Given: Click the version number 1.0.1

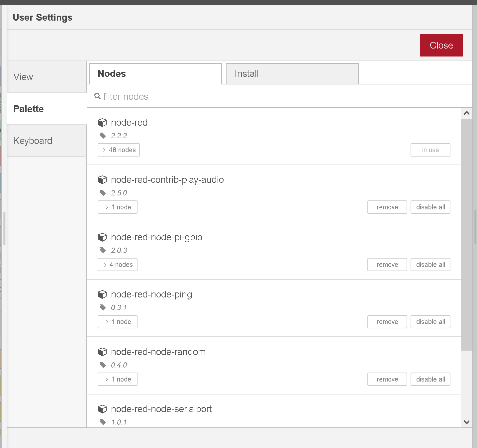Looking at the screenshot, I should click(119, 422).
